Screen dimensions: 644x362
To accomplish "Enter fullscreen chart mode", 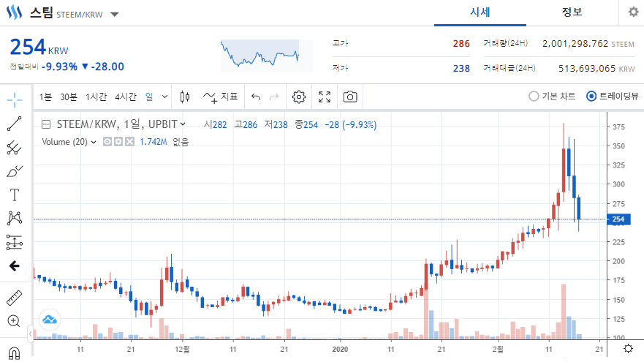I will [x=325, y=97].
